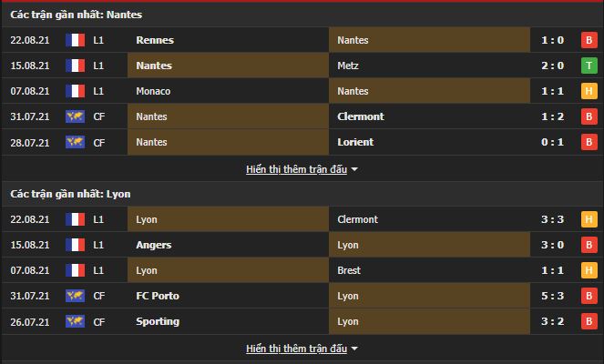The image size is (604, 364).
Task: Click 'Hiển thị thêm trận đấu' under Nantes
Action: click(x=296, y=169)
